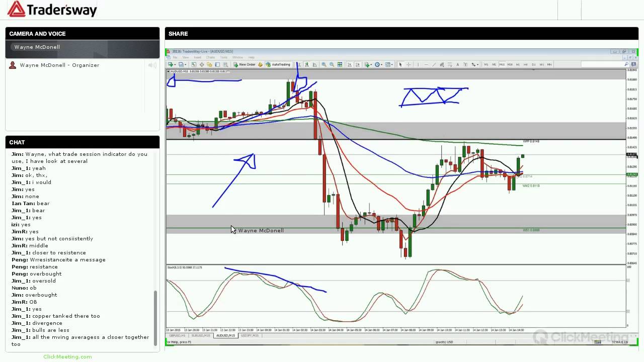Zoom in on the chart
Screen dimensions: 644x362
coord(324,64)
